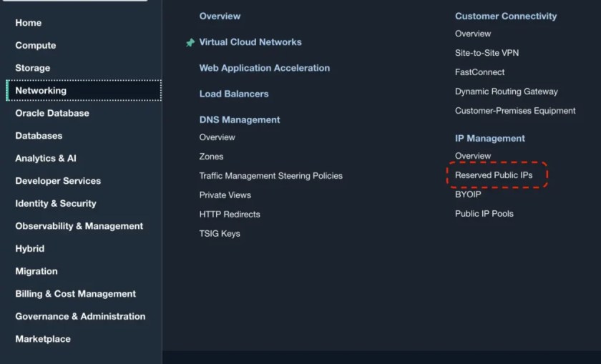601x364 pixels.
Task: Open DNS Zones
Action: tap(211, 157)
